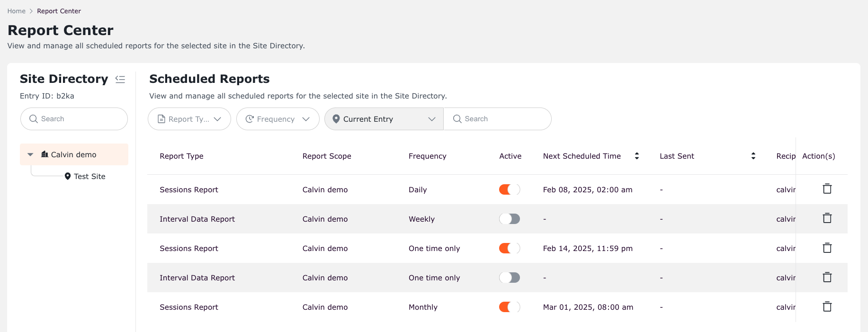Collapse the Calvin demo tree node

pos(30,155)
